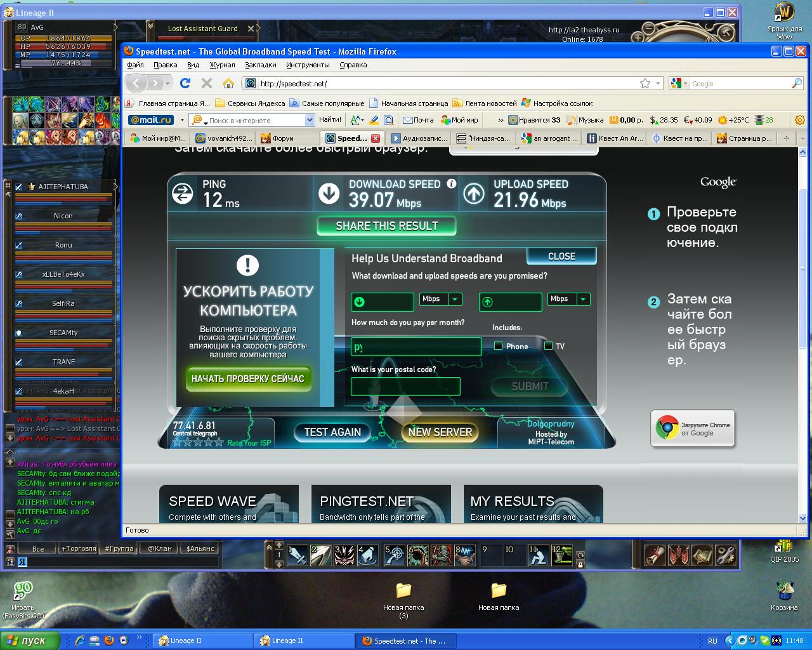Click the mail.ru logo in toolbar
Viewport: 812px width, 650px height.
click(151, 120)
